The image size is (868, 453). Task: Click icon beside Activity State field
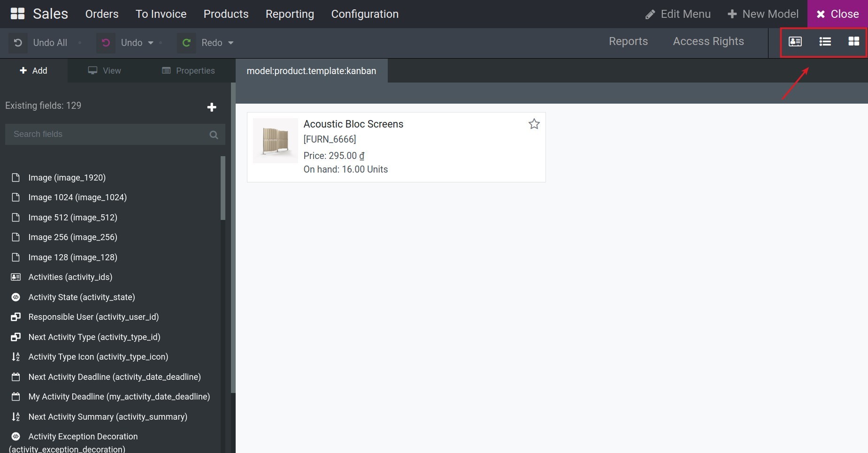(x=15, y=297)
